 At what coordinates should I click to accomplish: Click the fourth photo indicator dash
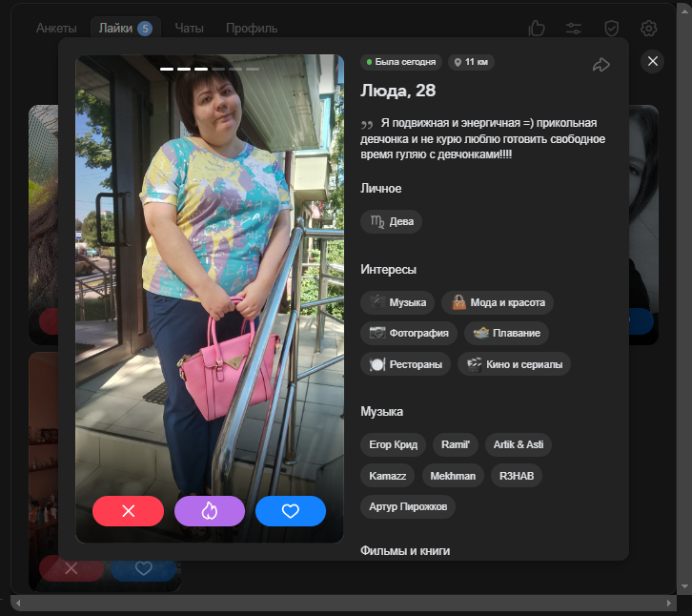(218, 70)
